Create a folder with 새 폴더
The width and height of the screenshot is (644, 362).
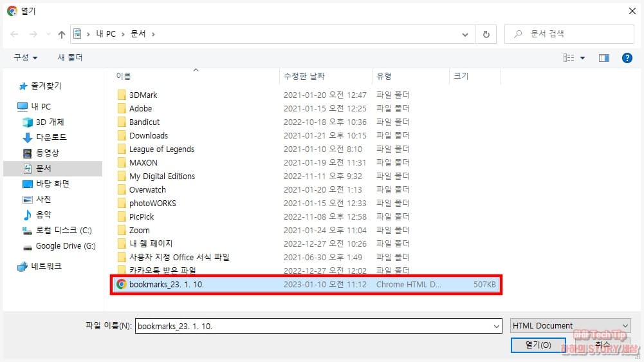point(70,57)
